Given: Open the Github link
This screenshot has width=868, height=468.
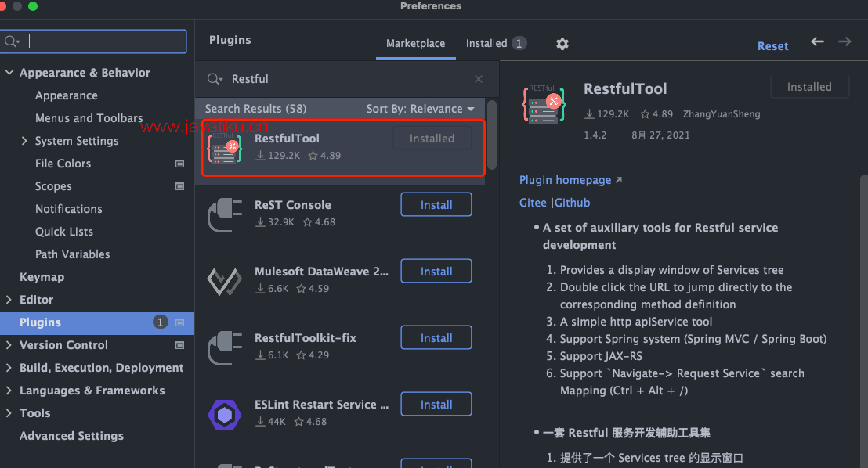Looking at the screenshot, I should 572,203.
